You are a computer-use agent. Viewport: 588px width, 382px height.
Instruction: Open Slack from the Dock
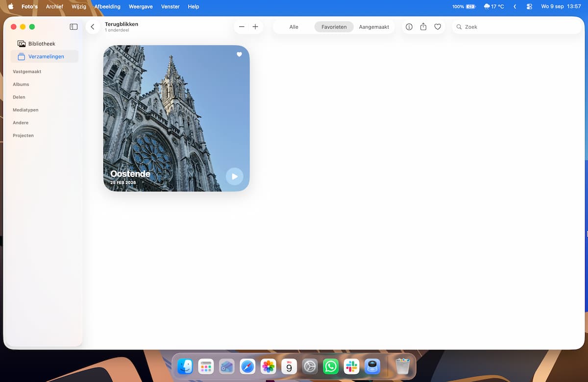(x=352, y=366)
